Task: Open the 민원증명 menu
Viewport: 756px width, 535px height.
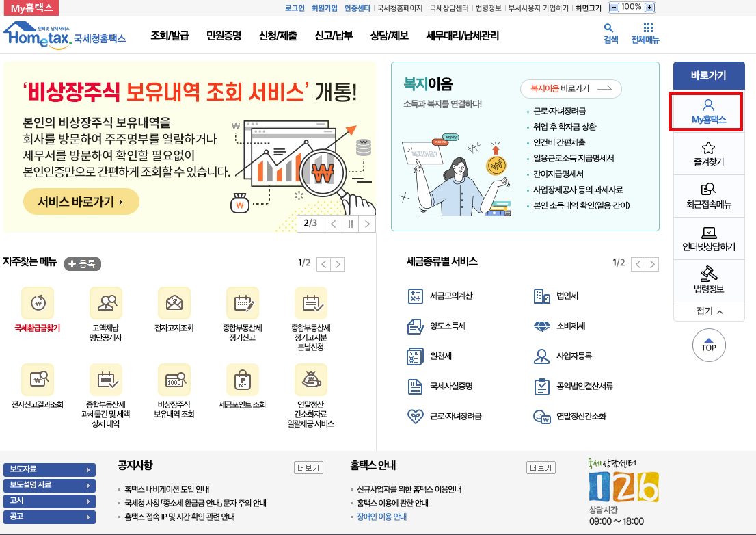Action: (x=224, y=36)
